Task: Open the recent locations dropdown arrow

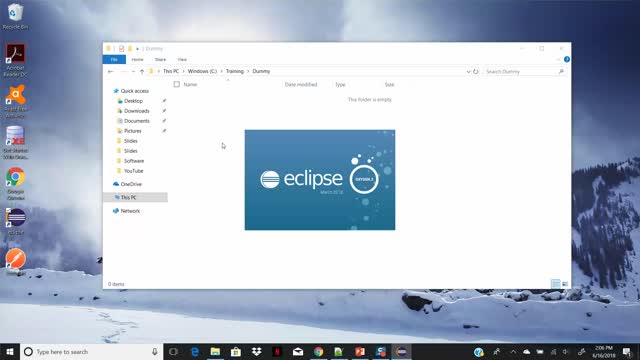Action: pyautogui.click(x=133, y=71)
